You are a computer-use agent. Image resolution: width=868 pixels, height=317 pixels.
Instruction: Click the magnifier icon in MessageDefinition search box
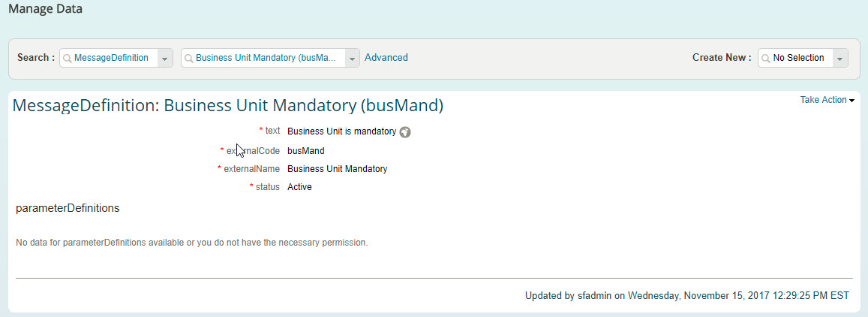point(67,58)
